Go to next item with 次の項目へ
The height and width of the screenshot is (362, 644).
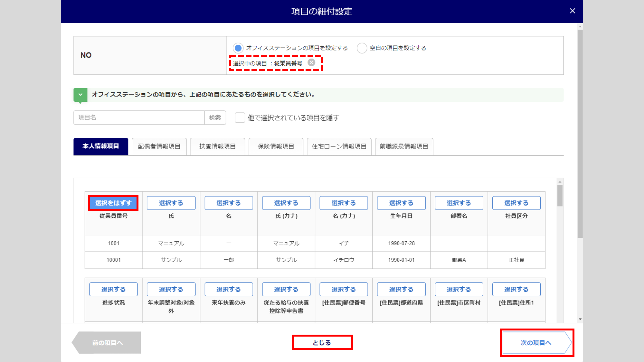coord(536,343)
